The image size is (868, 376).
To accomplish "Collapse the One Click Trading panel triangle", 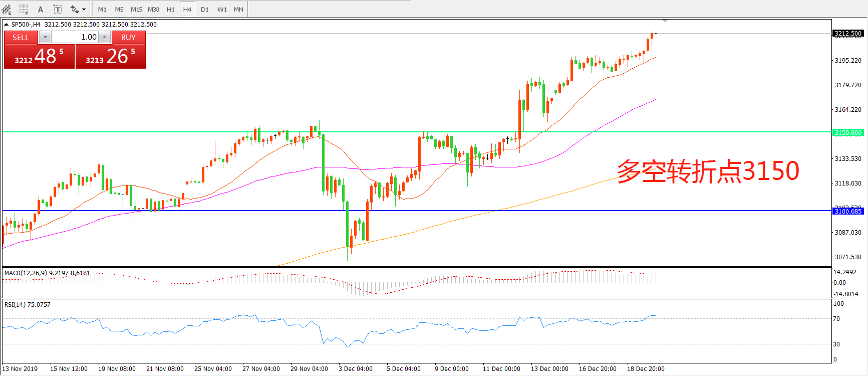I will point(6,24).
